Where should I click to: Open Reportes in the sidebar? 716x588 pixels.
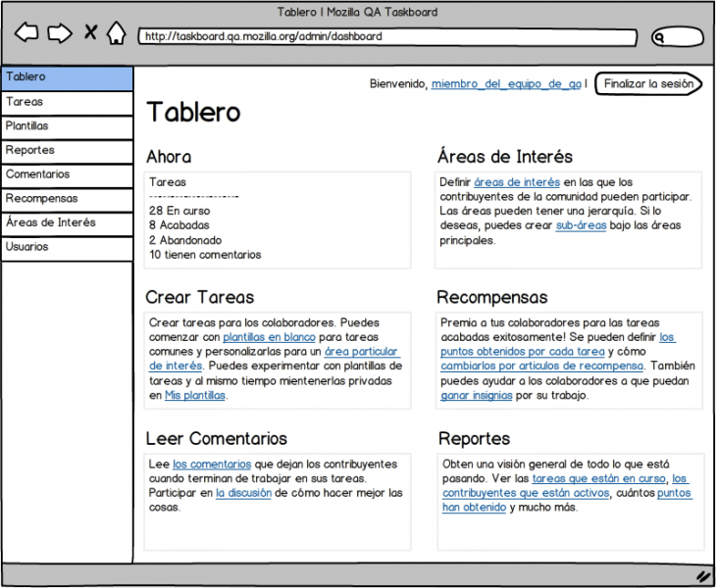click(x=67, y=152)
